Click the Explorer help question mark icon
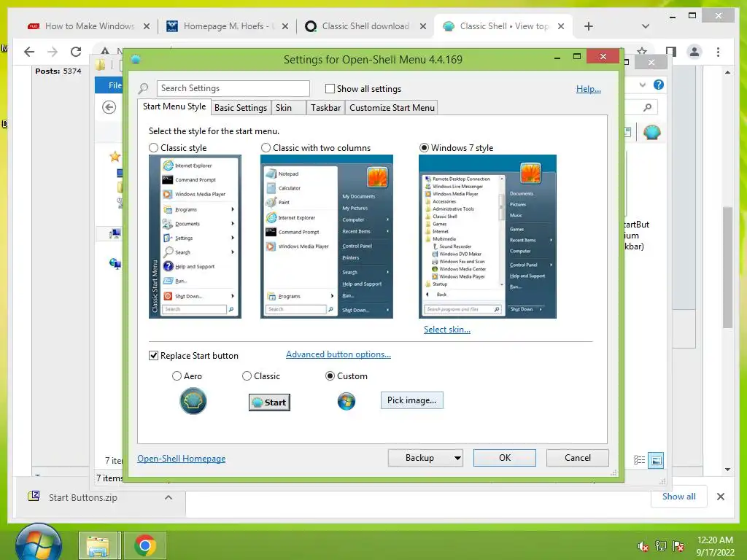This screenshot has width=747, height=560. 659,85
